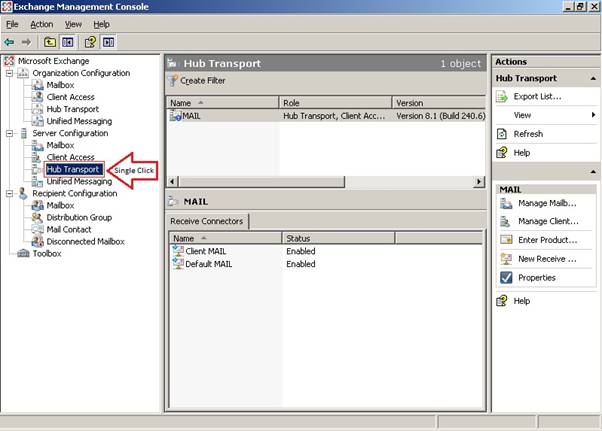
Task: Click the New Receive Connector icon
Action: [x=504, y=259]
